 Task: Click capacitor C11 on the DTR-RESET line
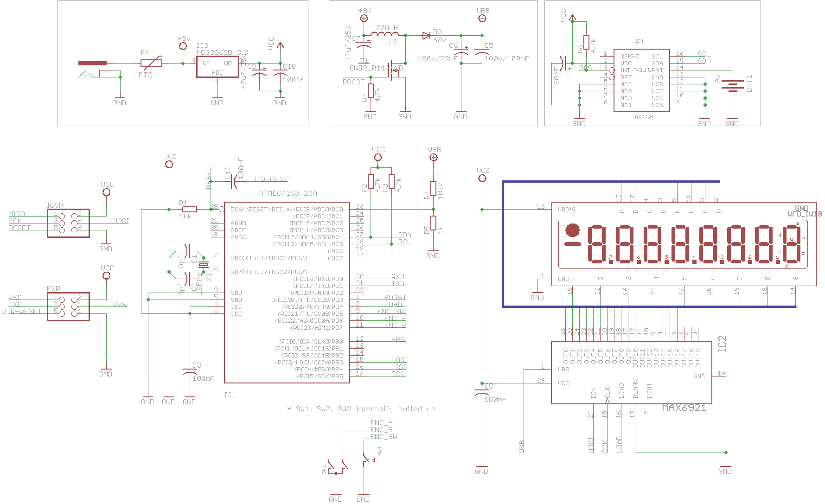click(x=234, y=182)
